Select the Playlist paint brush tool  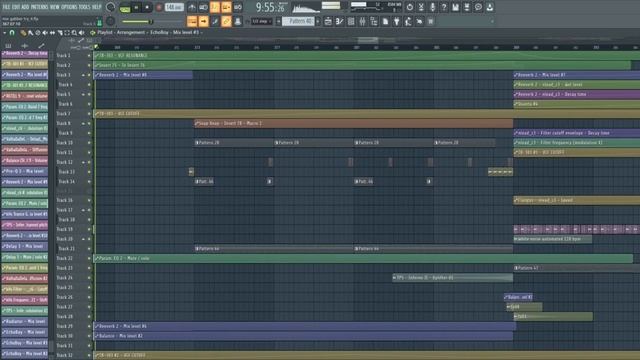tap(30, 33)
